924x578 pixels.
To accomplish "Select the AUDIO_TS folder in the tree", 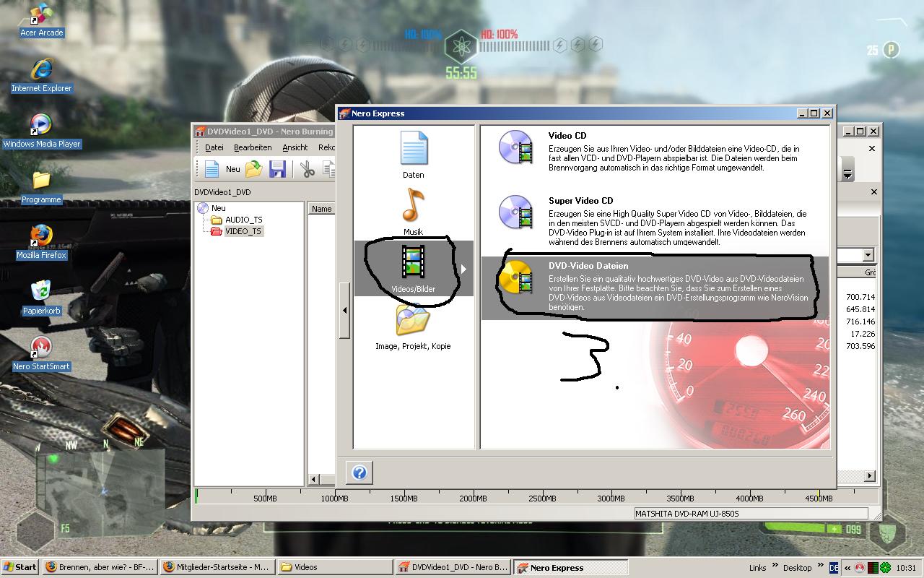I will (243, 220).
